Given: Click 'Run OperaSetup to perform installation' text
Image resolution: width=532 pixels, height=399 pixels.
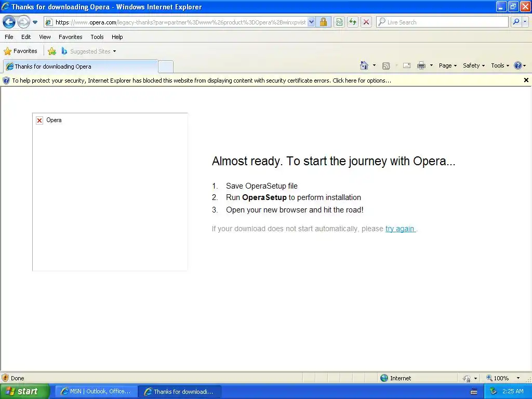Looking at the screenshot, I should (x=294, y=197).
